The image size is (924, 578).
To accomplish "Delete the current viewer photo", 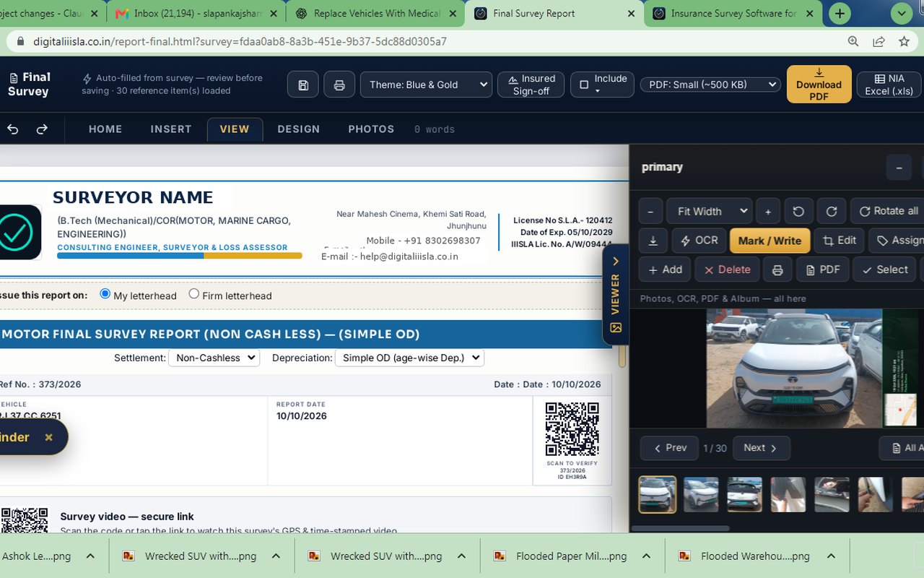I will tap(727, 269).
